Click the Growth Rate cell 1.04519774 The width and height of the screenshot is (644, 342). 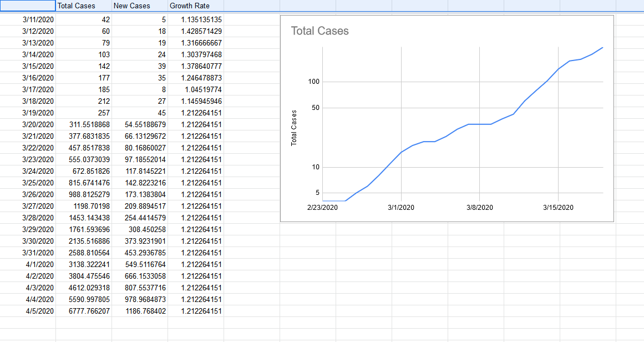click(196, 89)
